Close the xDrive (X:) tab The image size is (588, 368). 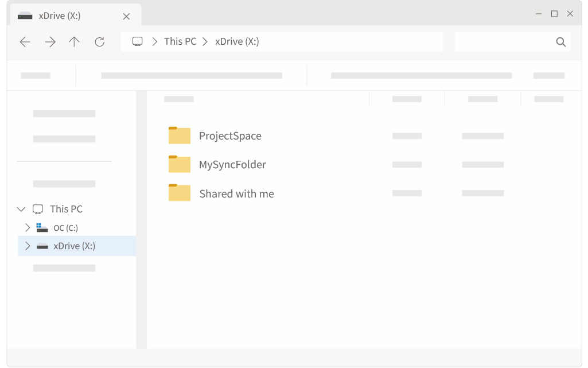[126, 16]
